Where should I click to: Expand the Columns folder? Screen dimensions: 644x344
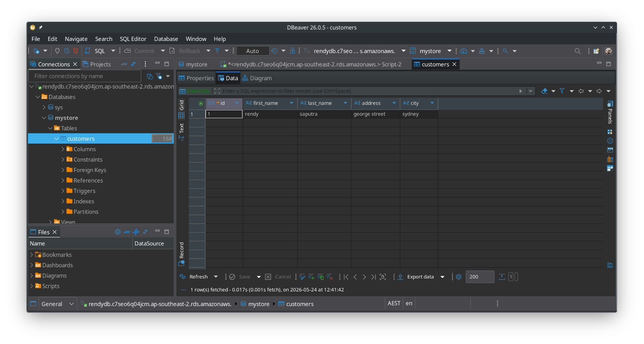point(63,149)
